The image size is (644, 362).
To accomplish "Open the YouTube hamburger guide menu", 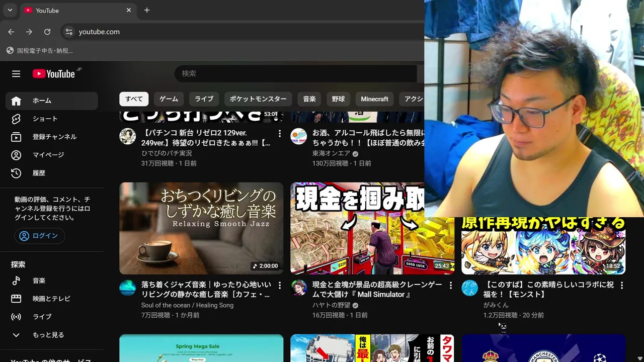I will [16, 74].
